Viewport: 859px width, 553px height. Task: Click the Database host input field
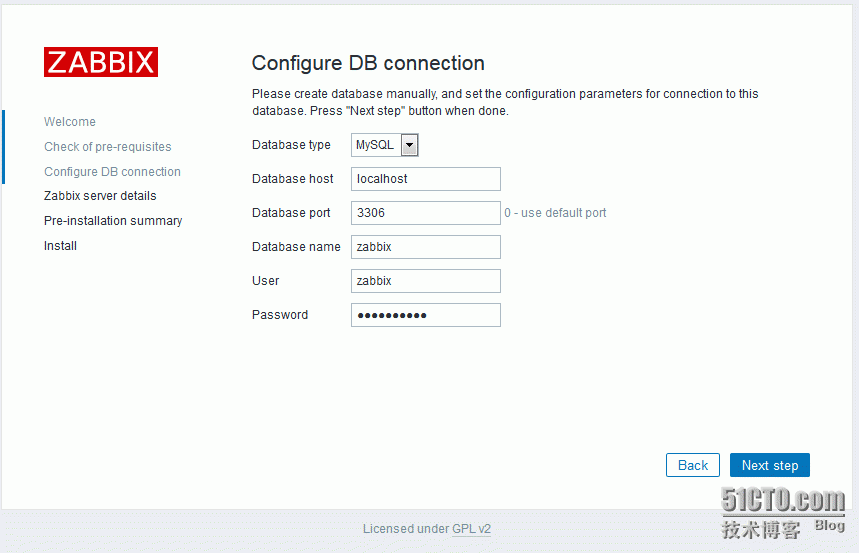point(426,179)
